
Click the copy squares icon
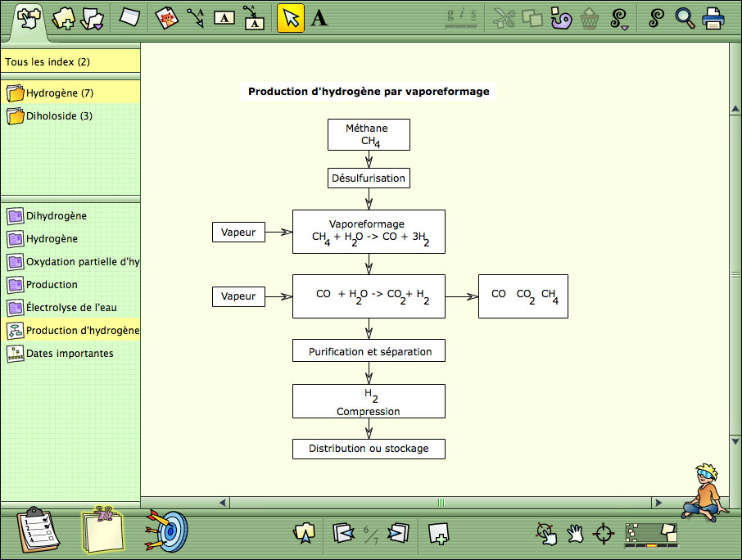pyautogui.click(x=532, y=19)
